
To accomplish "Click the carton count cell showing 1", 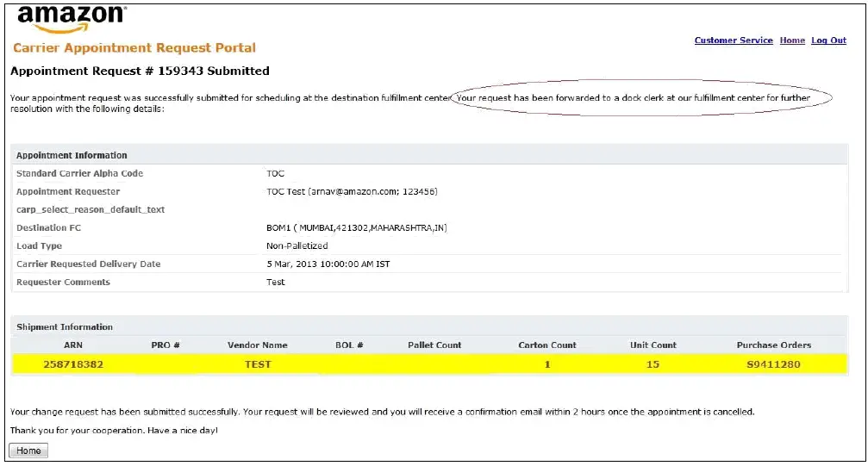I will pos(547,364).
